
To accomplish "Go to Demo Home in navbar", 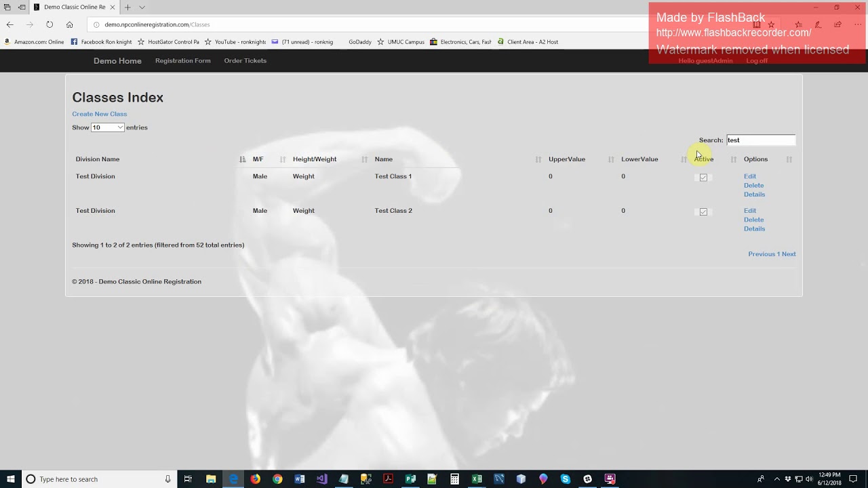I will [117, 61].
